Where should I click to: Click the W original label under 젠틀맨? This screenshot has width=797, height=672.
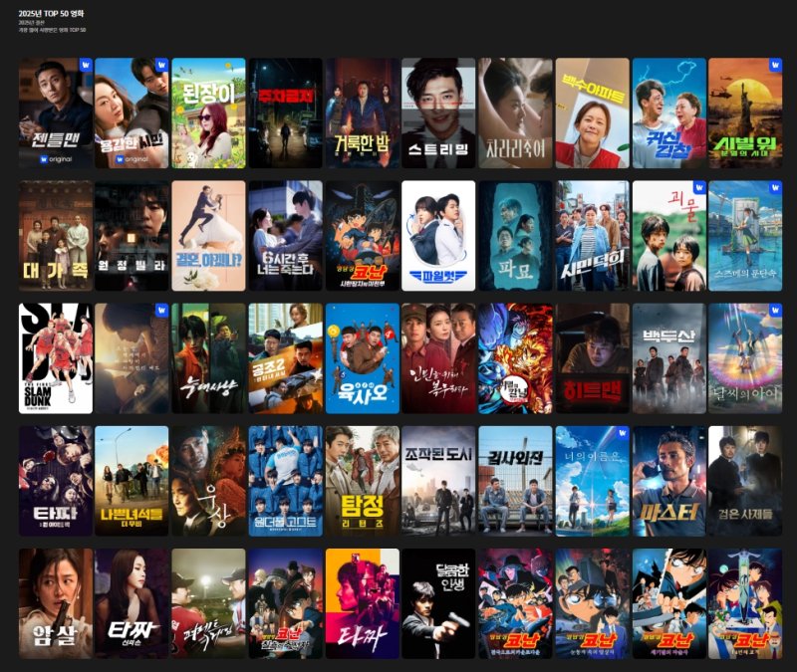(55, 158)
